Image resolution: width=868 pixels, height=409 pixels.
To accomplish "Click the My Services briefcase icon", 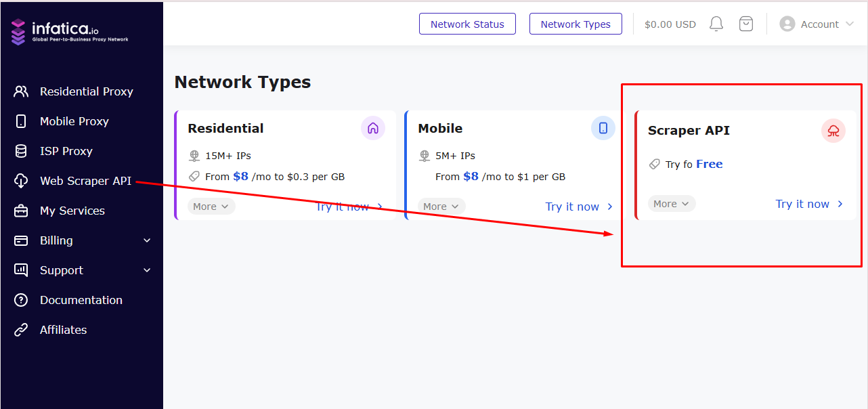I will 21,211.
